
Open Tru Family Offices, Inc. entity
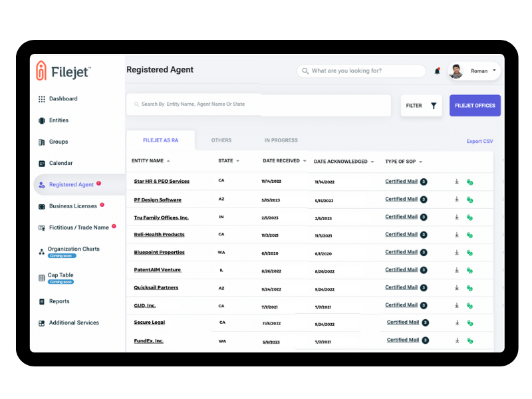tap(161, 217)
